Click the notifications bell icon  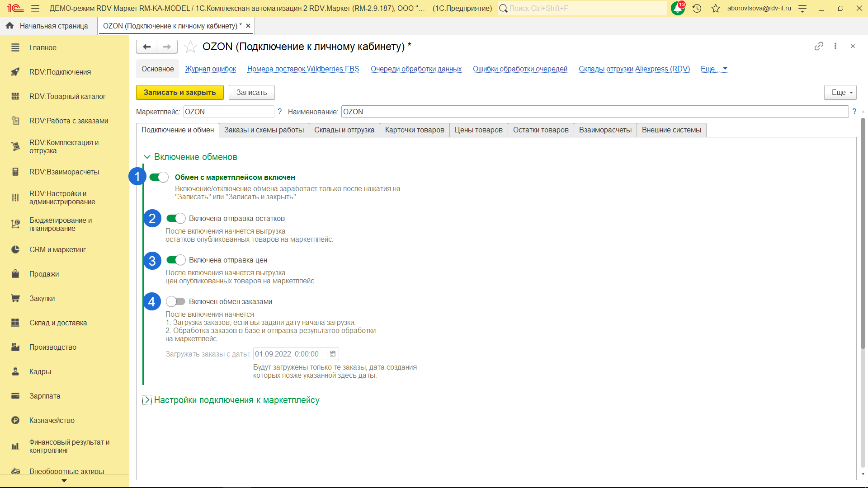(x=677, y=8)
